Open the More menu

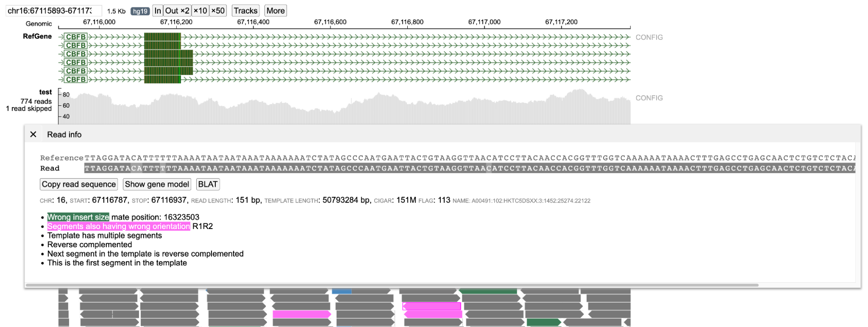click(275, 11)
